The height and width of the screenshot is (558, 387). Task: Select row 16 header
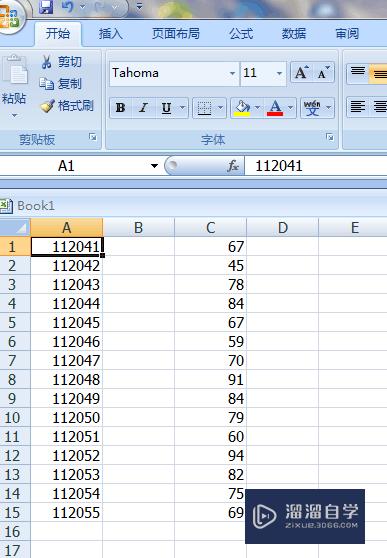[x=15, y=532]
